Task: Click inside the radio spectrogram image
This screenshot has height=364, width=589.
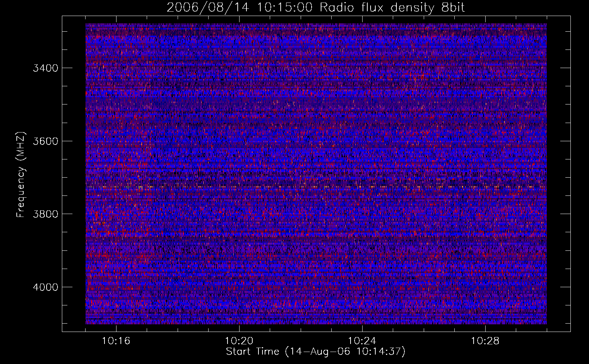Action: pyautogui.click(x=316, y=174)
